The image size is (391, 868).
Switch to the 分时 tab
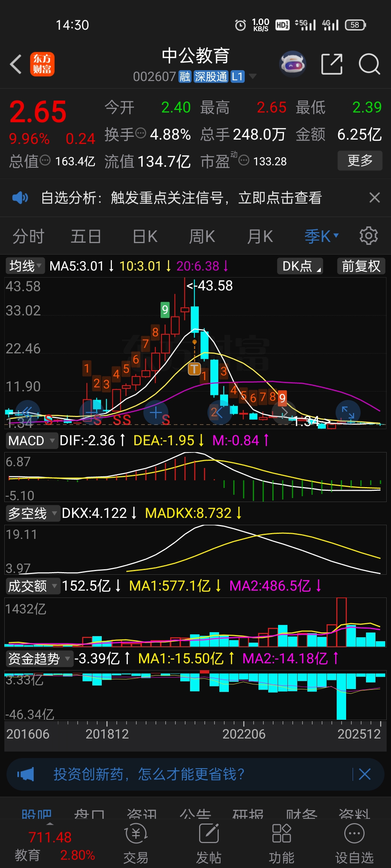pyautogui.click(x=28, y=237)
